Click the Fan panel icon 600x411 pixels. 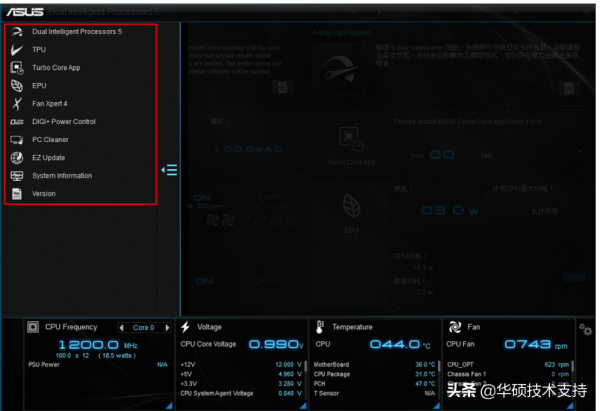pos(454,327)
